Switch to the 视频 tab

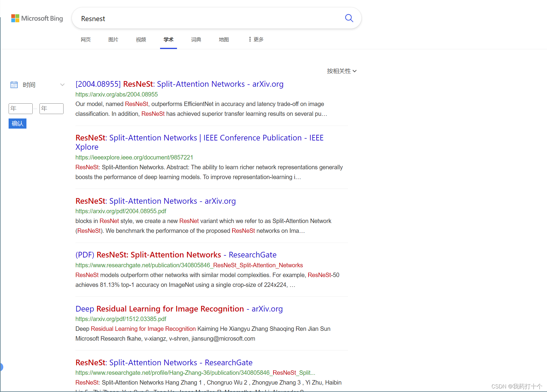coord(141,39)
